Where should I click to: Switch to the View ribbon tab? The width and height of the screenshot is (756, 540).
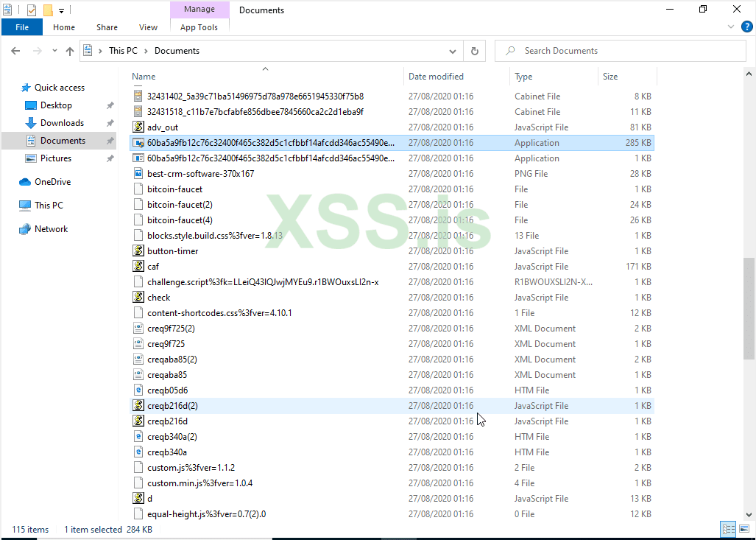tap(148, 27)
